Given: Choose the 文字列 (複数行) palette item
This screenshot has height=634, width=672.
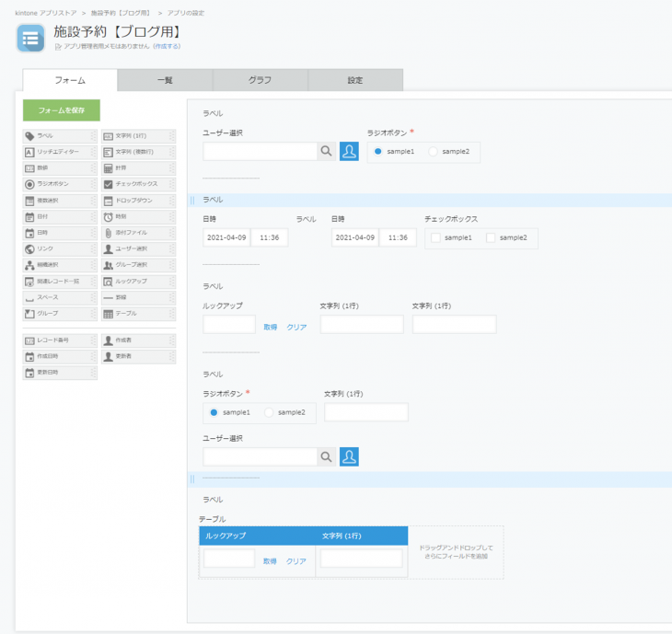Looking at the screenshot, I should tap(138, 152).
